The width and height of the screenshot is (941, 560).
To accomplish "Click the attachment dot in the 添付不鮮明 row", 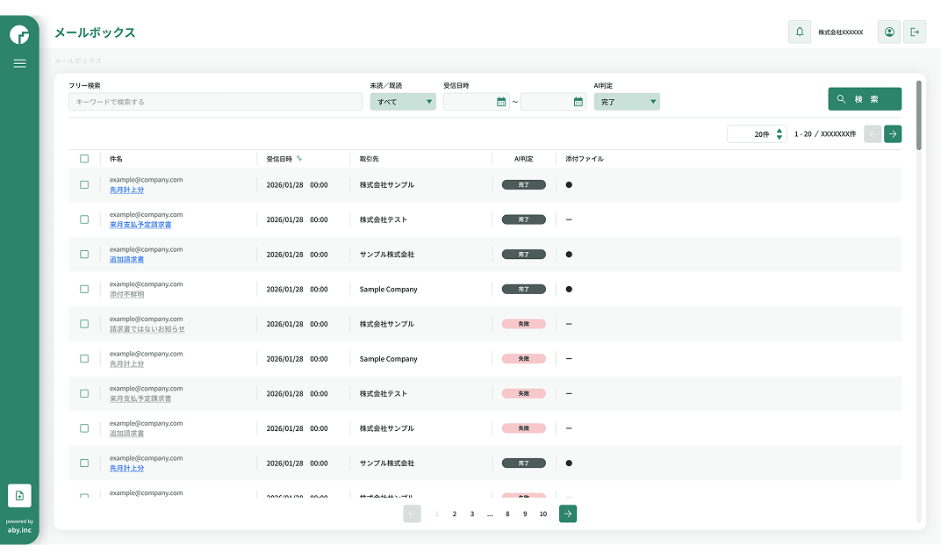I will point(569,290).
